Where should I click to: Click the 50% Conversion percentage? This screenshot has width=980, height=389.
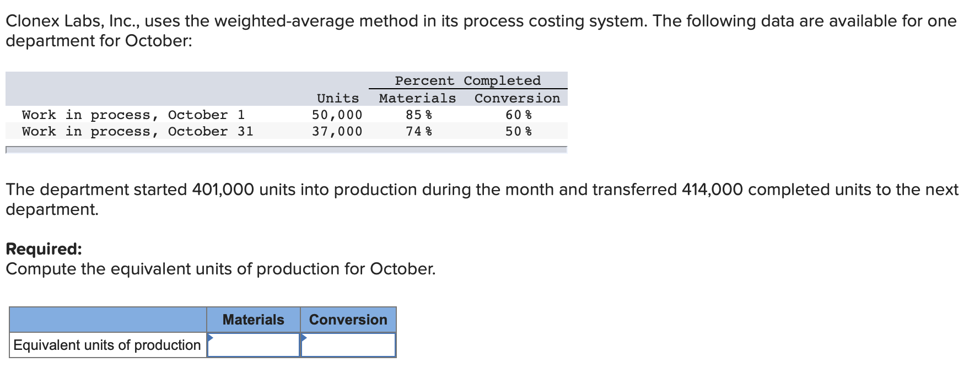click(x=518, y=131)
